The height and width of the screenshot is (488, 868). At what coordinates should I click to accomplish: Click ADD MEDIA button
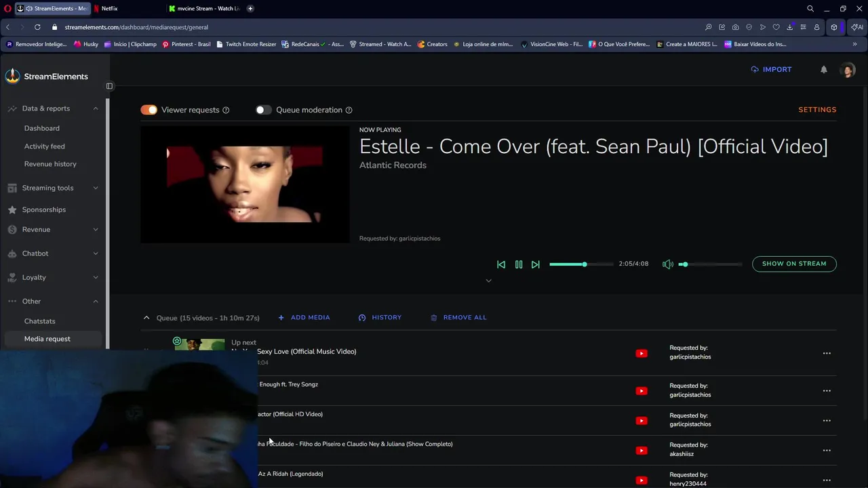pyautogui.click(x=304, y=317)
